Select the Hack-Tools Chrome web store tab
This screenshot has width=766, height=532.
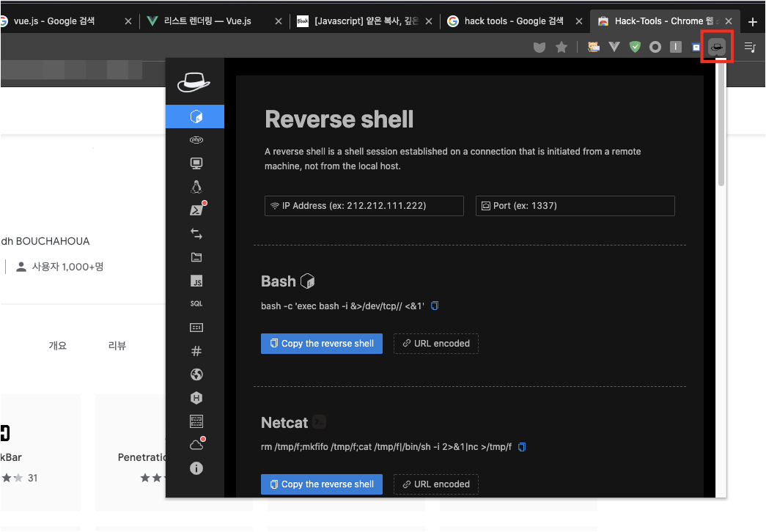click(x=664, y=21)
